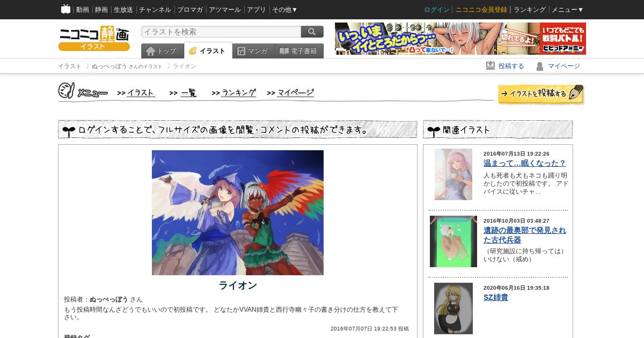This screenshot has width=644, height=338.
Task: Click ニコニコ会員登録 link
Action: coord(481,10)
